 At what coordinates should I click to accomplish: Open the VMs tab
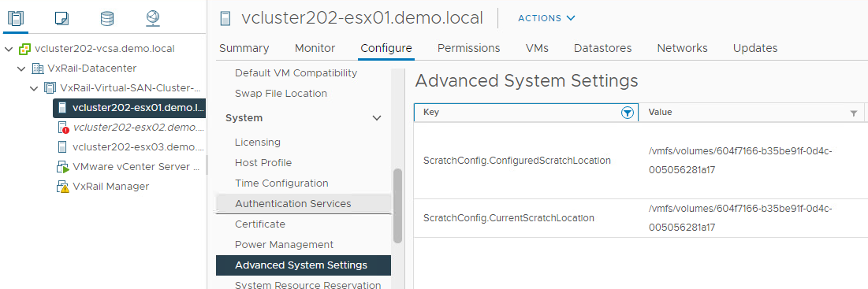537,48
